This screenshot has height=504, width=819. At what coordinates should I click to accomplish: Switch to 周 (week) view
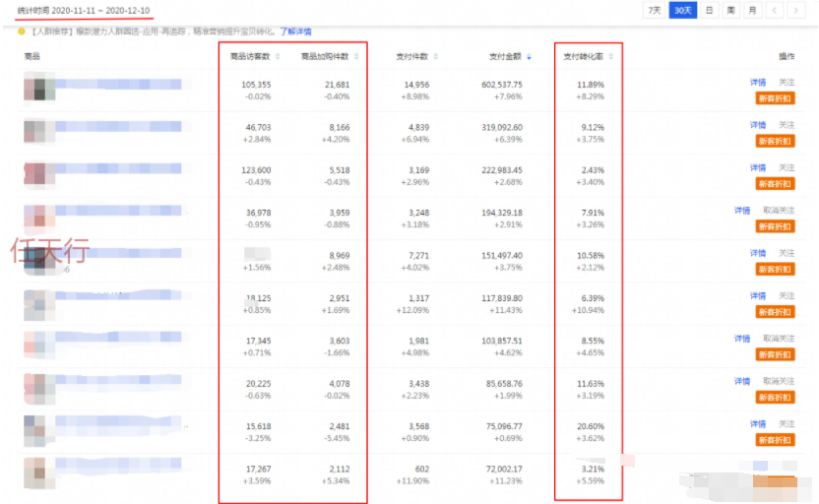tap(730, 10)
